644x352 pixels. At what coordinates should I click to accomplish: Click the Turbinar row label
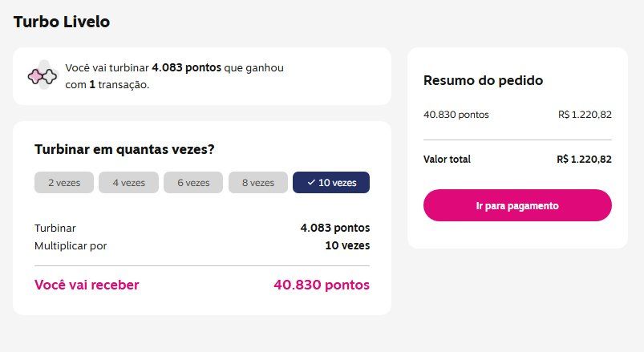55,228
